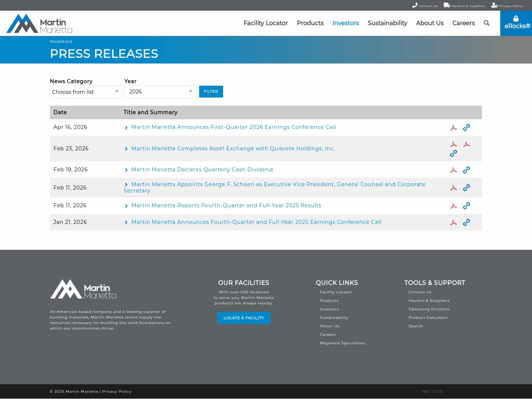Screen dimensions: 532x399
Task: Click link icon in Quikrete Asset Exchange row
Action: [x=454, y=153]
